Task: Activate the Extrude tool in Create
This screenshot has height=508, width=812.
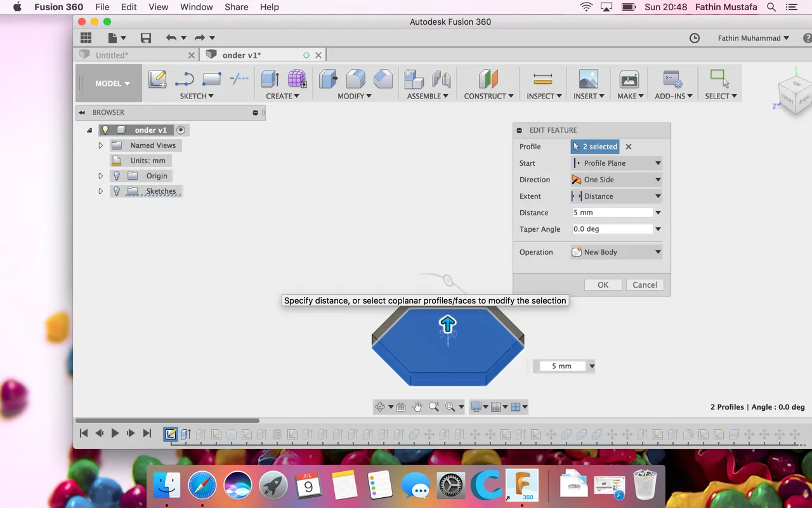Action: click(270, 79)
